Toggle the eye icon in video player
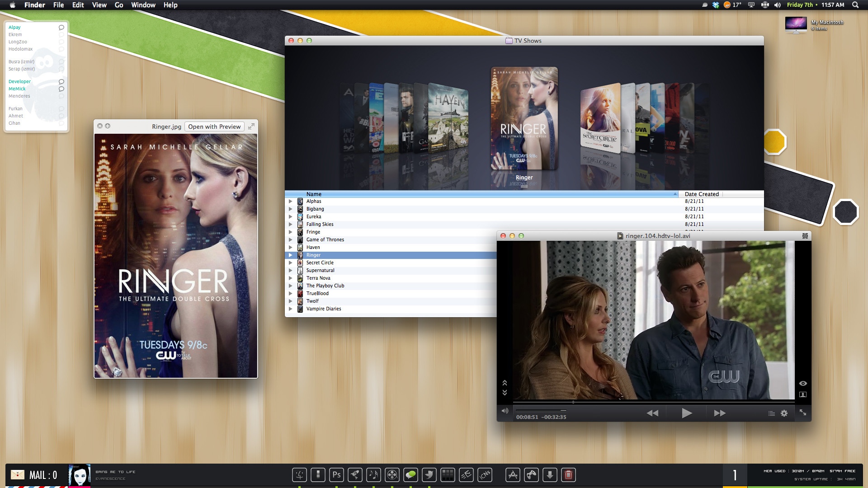868x488 pixels. pyautogui.click(x=803, y=383)
